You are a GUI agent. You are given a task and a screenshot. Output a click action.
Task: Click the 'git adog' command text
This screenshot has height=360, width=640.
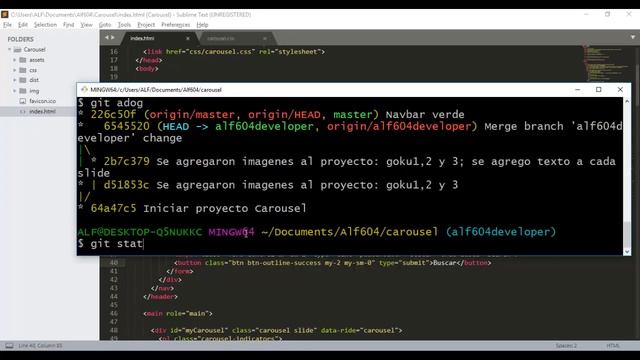[117, 103]
